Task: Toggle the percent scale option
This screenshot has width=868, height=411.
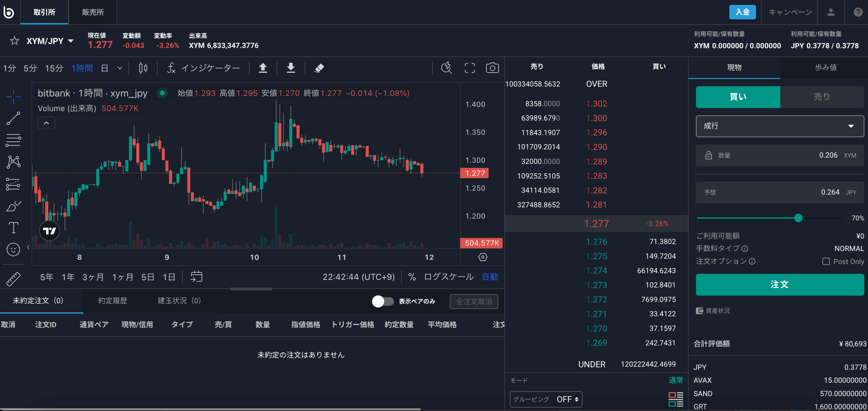Action: pyautogui.click(x=412, y=277)
